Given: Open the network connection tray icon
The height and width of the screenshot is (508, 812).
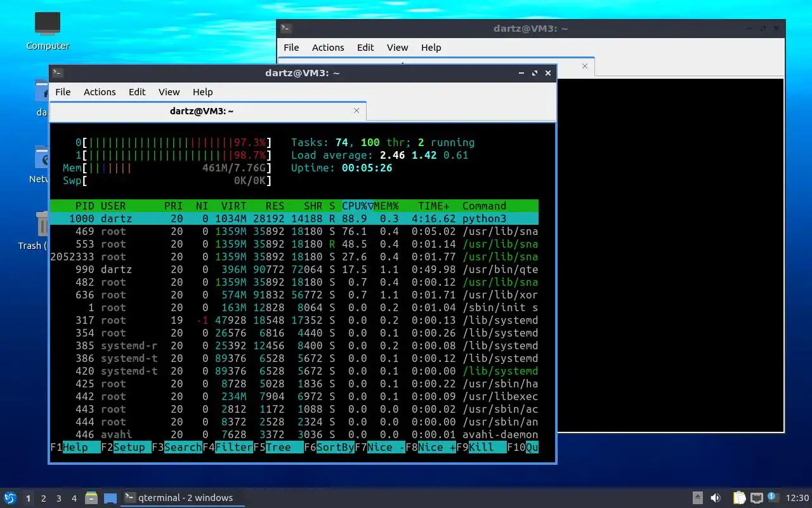Looking at the screenshot, I should pyautogui.click(x=756, y=498).
